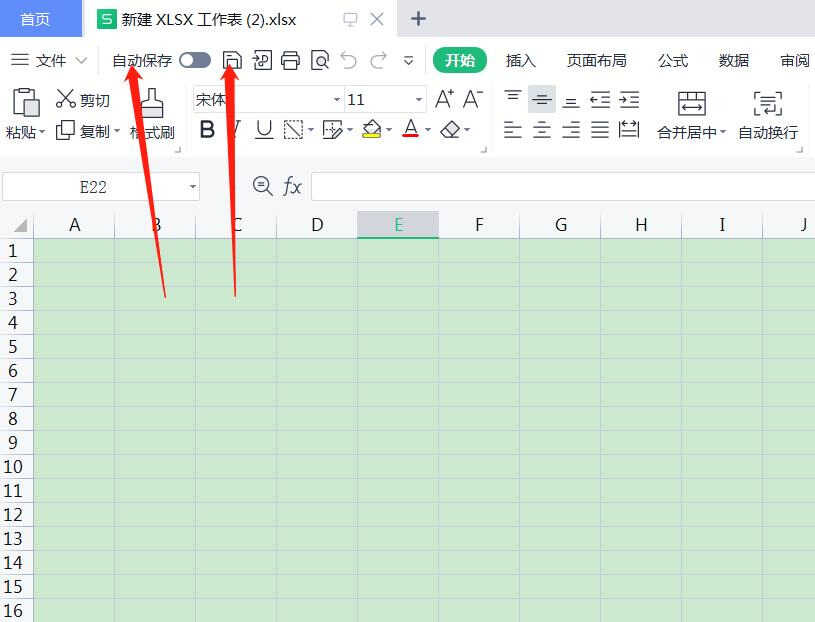Screen dimensions: 815x622
Task: Align text left horizontally
Action: tap(512, 130)
